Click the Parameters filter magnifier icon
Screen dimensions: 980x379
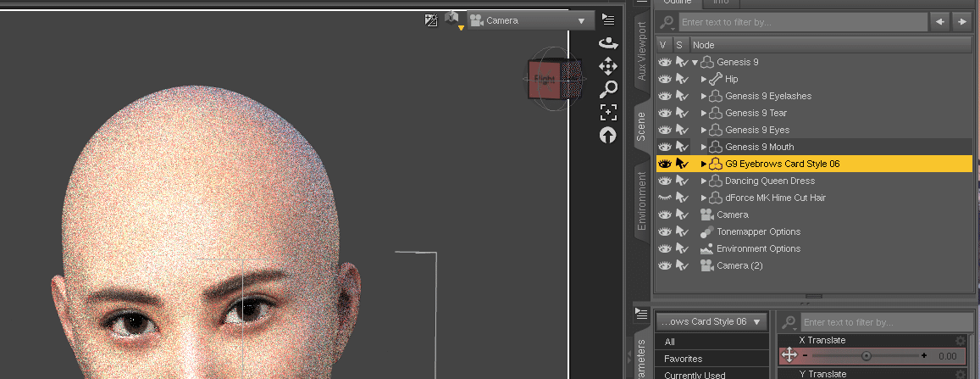pos(789,323)
